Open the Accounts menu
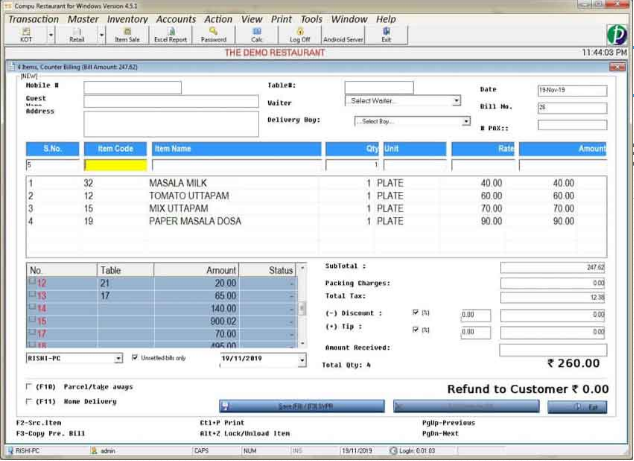634x461 pixels. [176, 19]
